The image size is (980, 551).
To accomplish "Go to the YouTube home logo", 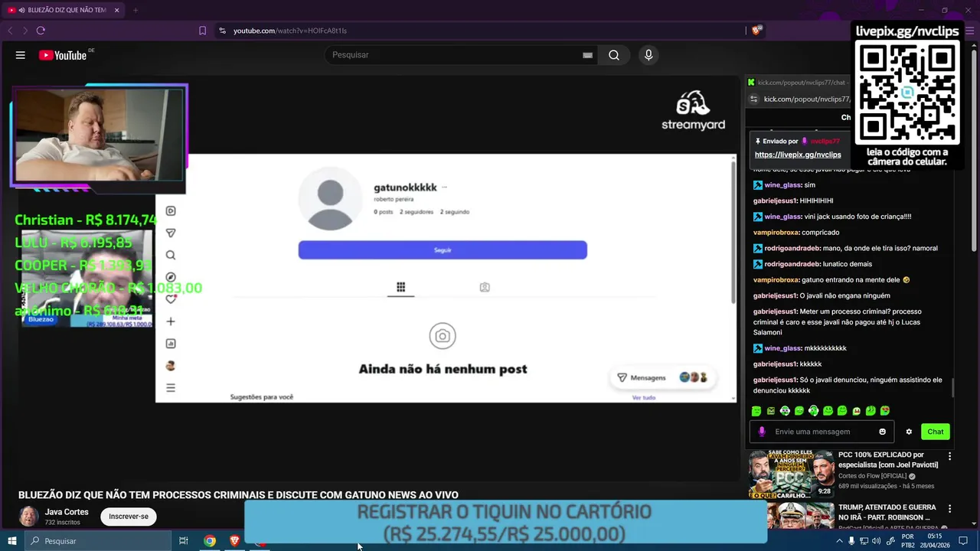I will [63, 55].
